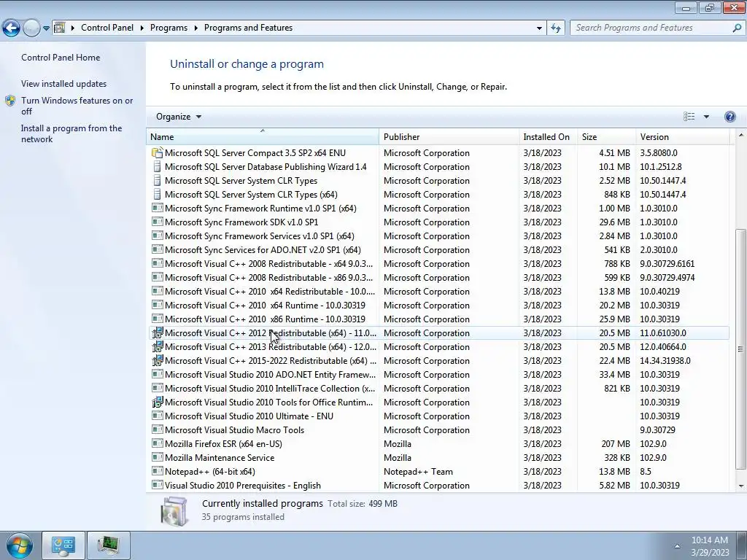Select Programs and Features breadcrumb segment
The height and width of the screenshot is (560, 747).
coord(248,28)
